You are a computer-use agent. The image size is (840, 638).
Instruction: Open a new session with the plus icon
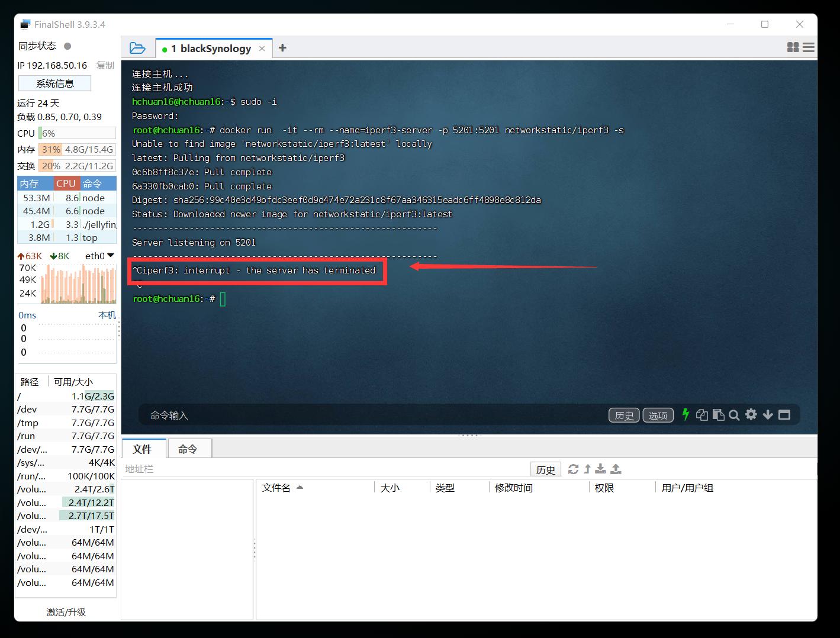pyautogui.click(x=282, y=47)
